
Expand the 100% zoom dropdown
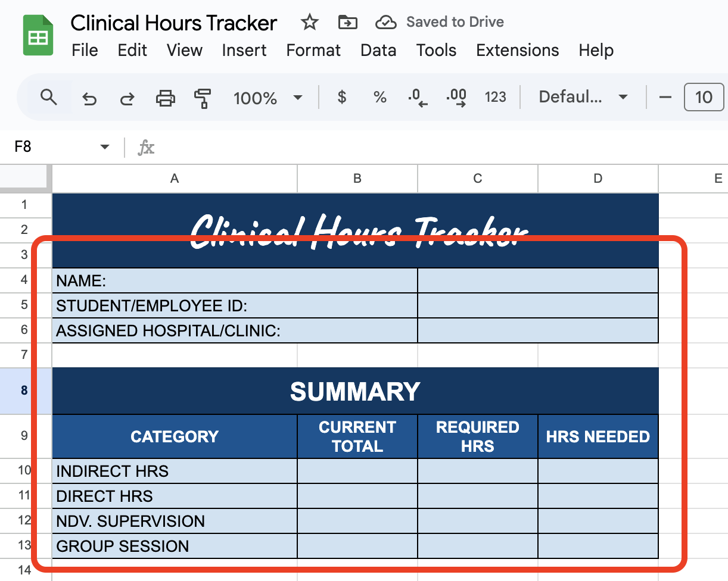click(x=298, y=98)
